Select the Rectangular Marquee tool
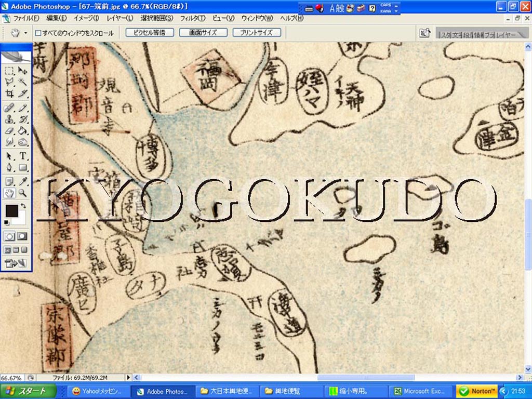 click(9, 71)
